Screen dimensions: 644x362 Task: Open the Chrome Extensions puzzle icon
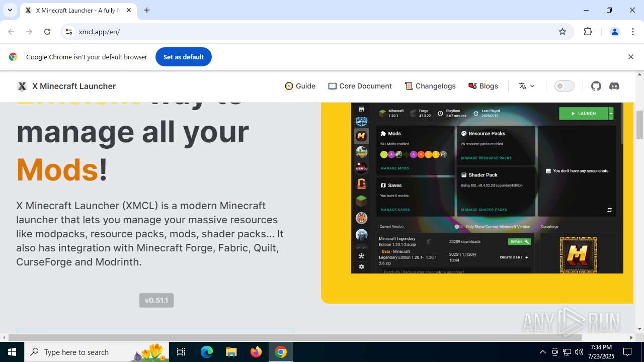(x=588, y=32)
